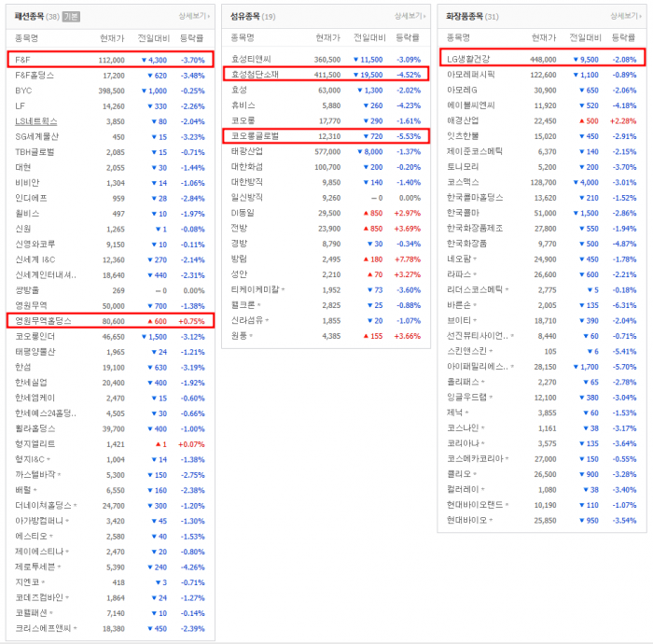This screenshot has height=644, width=653.
Task: Open the 제이준코스메틱 stock link
Action: click(475, 151)
